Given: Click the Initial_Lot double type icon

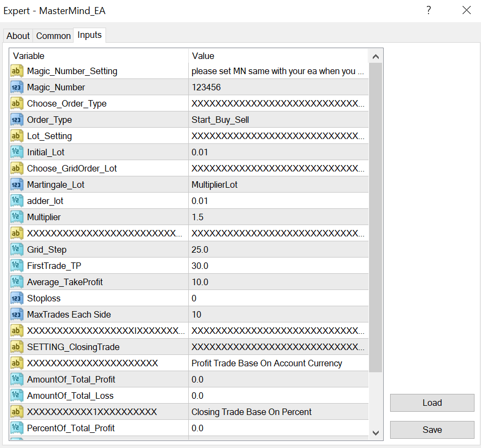Looking at the screenshot, I should pyautogui.click(x=17, y=152).
